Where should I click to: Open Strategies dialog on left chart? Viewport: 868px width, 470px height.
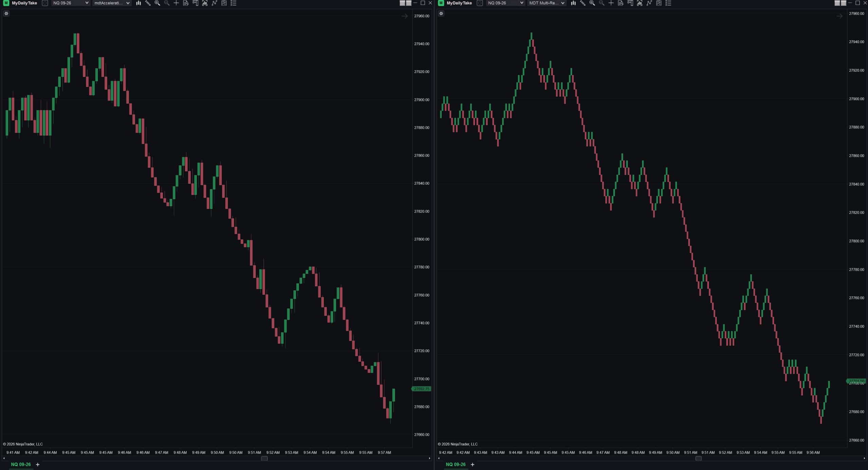(x=224, y=3)
